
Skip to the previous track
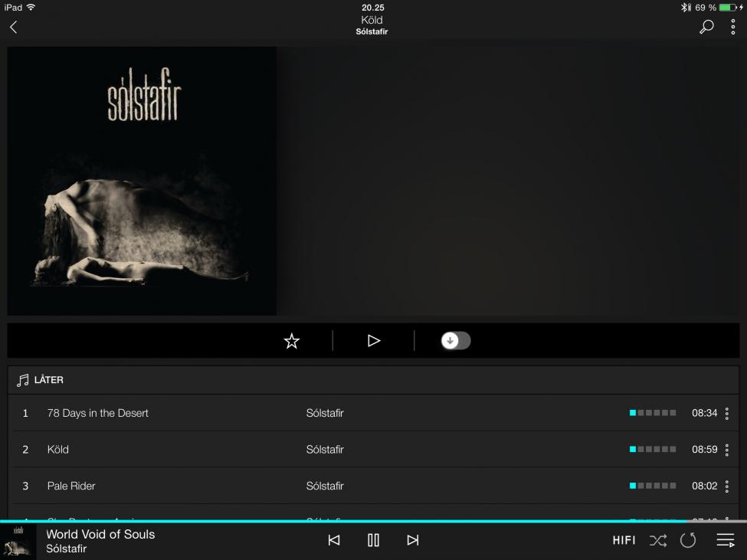tap(334, 540)
